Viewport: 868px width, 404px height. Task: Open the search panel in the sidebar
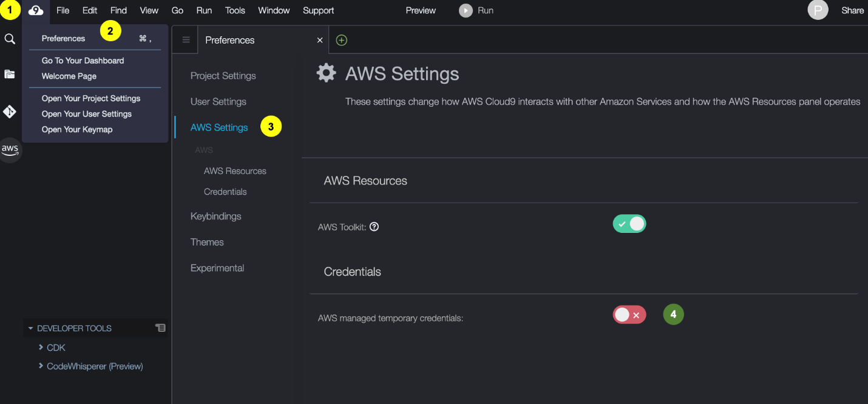10,38
